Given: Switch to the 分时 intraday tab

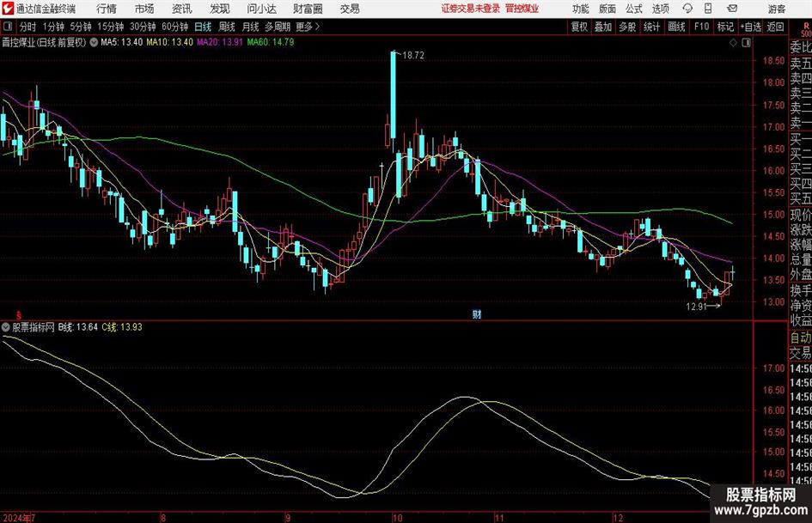Looking at the screenshot, I should (28, 27).
